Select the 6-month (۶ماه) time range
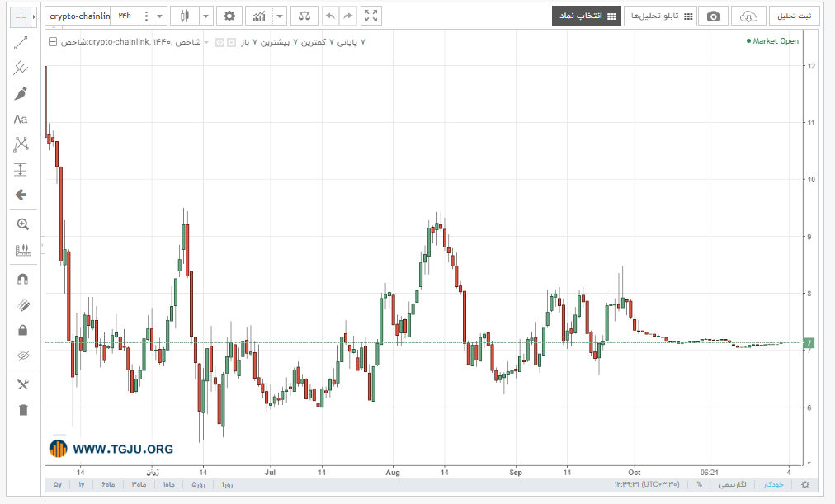 [108, 484]
